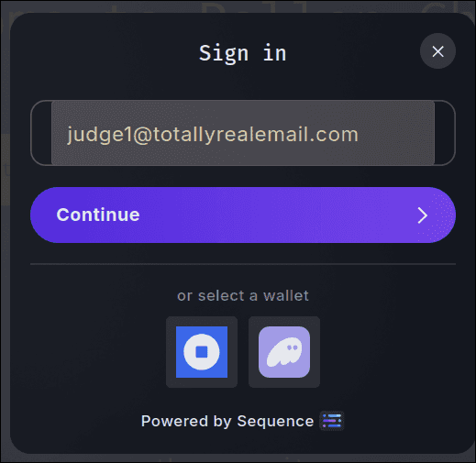Click the purple ghost wallet tile
The width and height of the screenshot is (476, 463).
(x=284, y=352)
